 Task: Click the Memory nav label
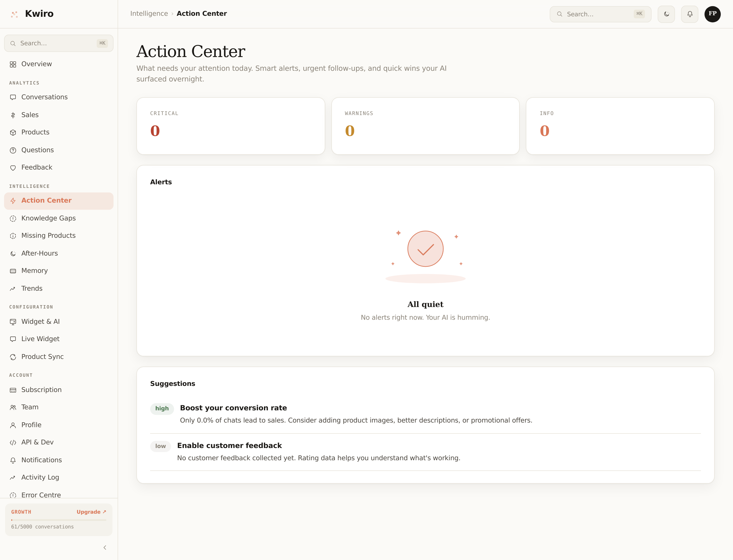[34, 271]
